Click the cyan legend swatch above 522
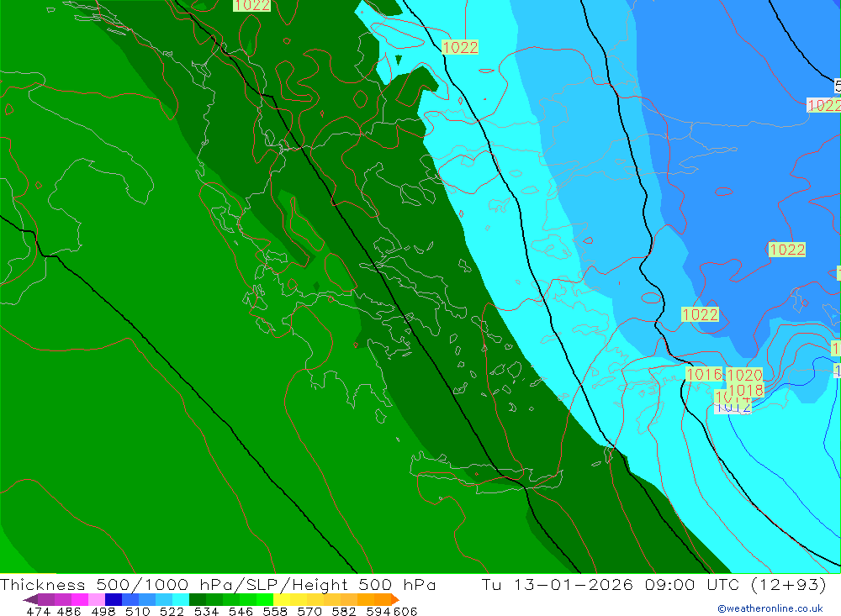The image size is (841, 616). pyautogui.click(x=181, y=599)
